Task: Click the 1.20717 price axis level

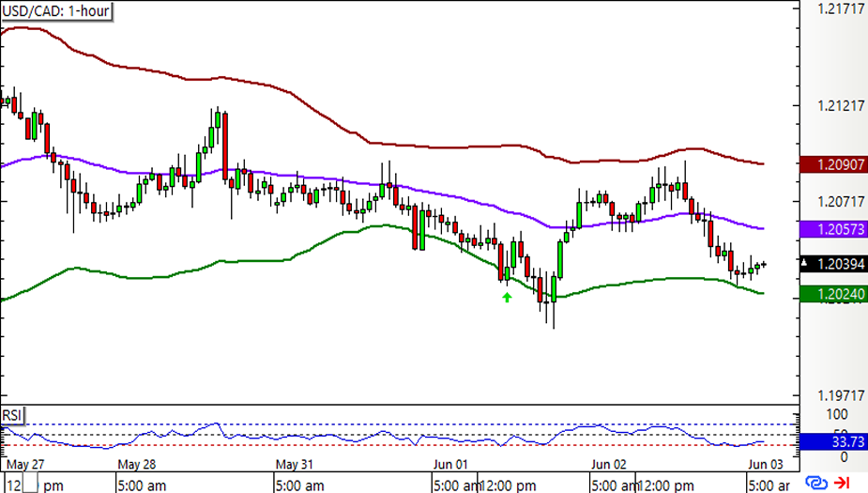Action: 841,202
